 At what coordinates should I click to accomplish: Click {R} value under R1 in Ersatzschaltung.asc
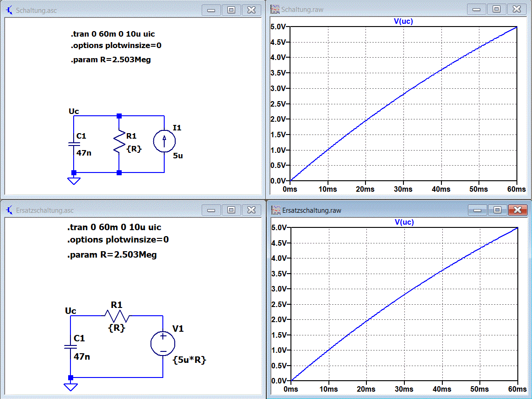117,328
